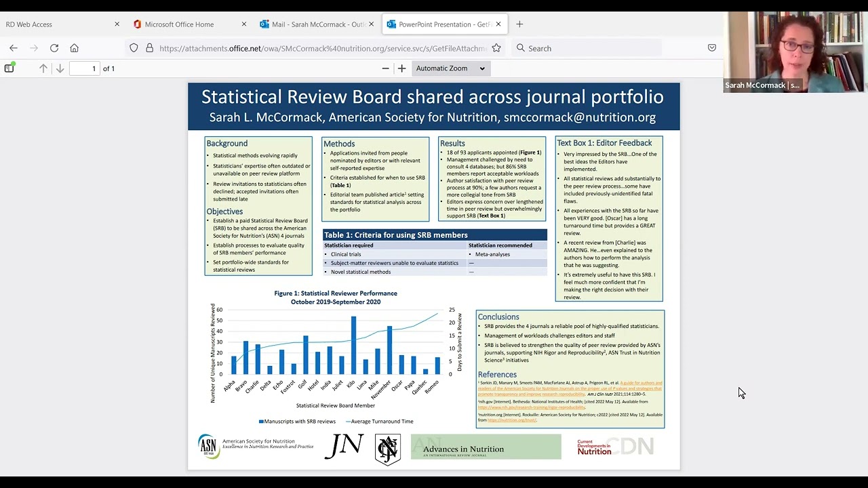Viewport: 868px width, 488px height.
Task: Go to previous page with up arrow
Action: (x=43, y=68)
